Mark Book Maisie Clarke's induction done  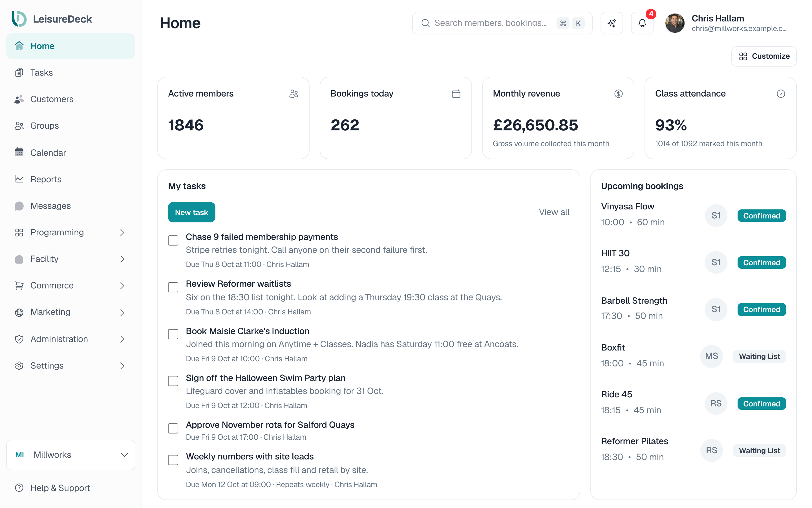pyautogui.click(x=173, y=334)
